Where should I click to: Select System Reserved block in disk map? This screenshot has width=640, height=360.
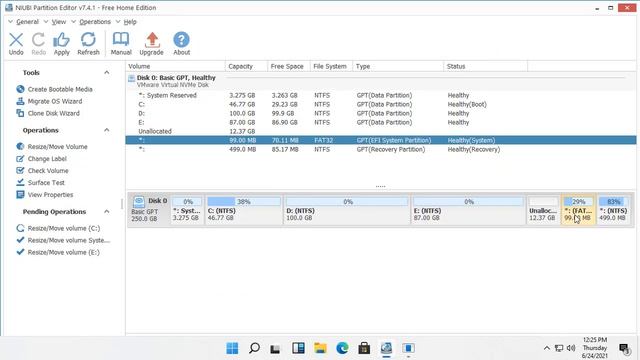[x=187, y=209]
